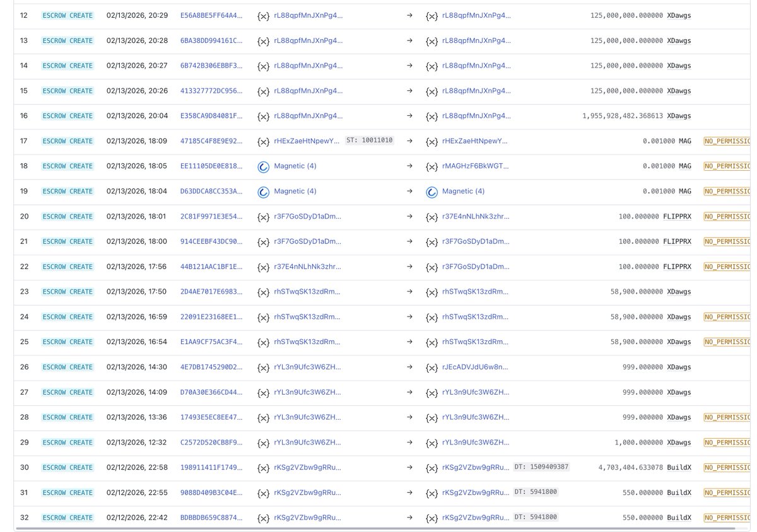The width and height of the screenshot is (757, 532).
Task: Click Magnetic logo icon for row 19 sender
Action: 264,192
